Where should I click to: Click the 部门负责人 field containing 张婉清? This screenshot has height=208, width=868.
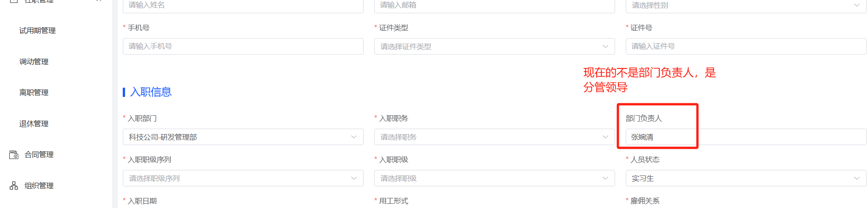click(x=745, y=137)
